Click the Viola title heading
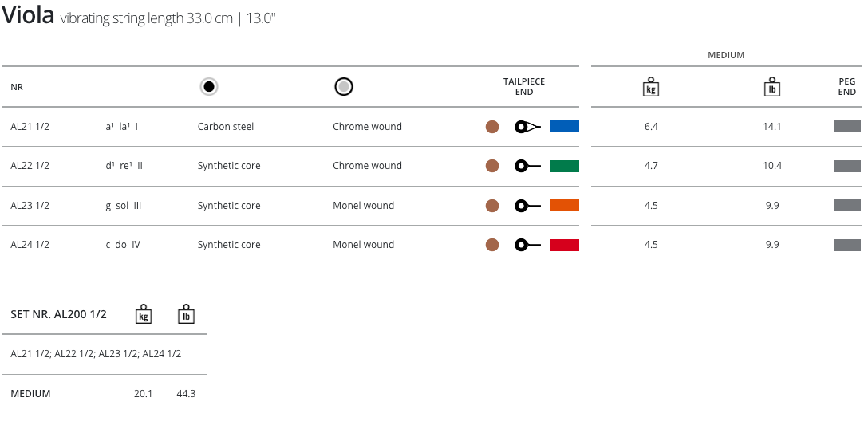This screenshot has width=868, height=441. pyautogui.click(x=28, y=15)
